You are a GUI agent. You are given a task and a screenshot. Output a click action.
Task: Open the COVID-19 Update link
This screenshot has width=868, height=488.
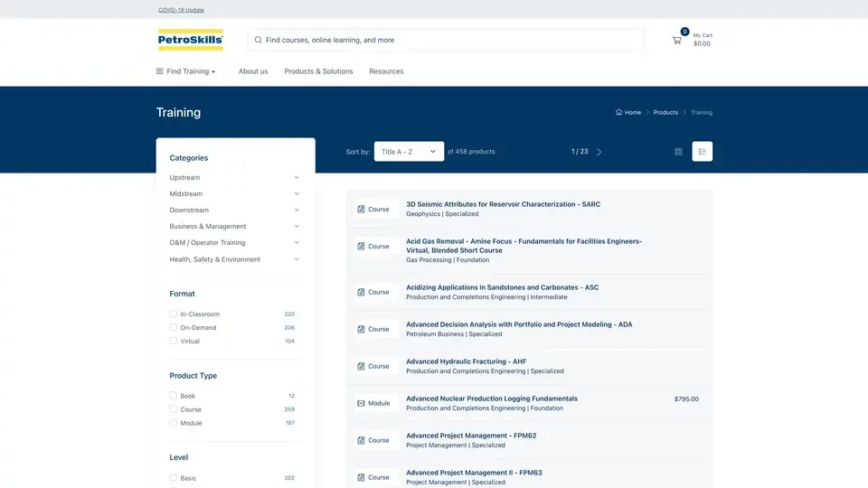click(181, 10)
